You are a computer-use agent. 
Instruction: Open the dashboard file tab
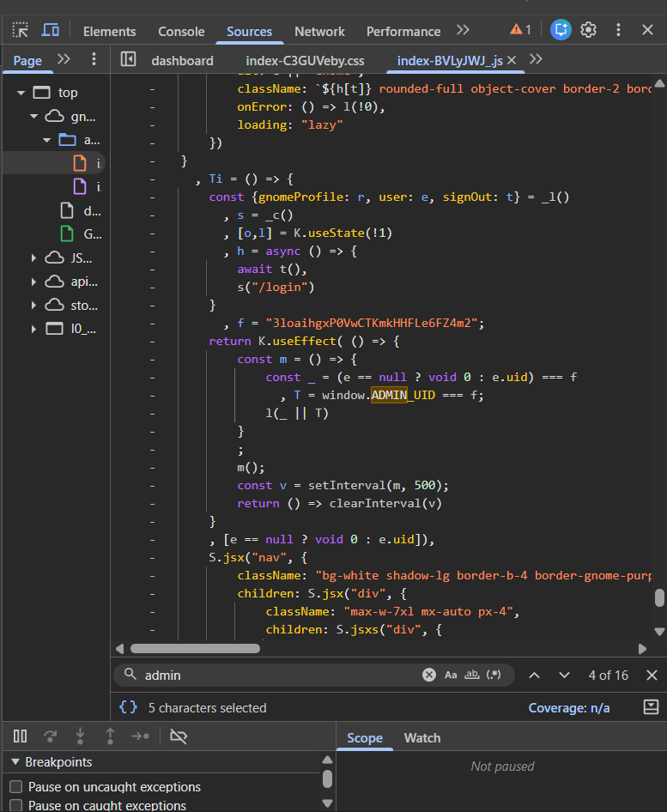[x=182, y=61]
